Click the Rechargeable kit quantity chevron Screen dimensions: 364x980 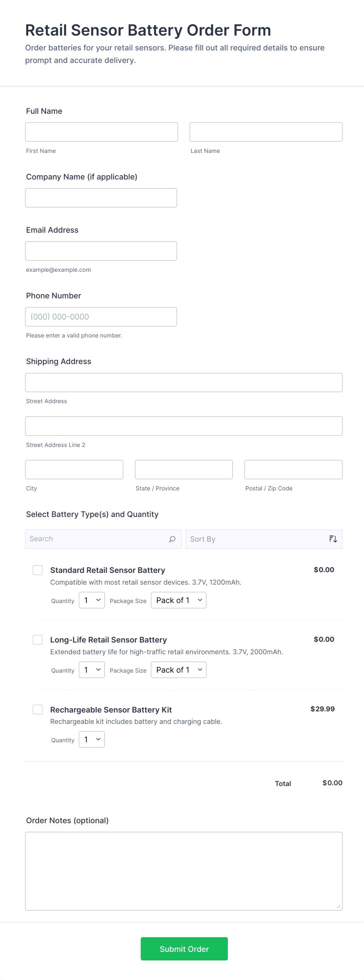tap(99, 739)
